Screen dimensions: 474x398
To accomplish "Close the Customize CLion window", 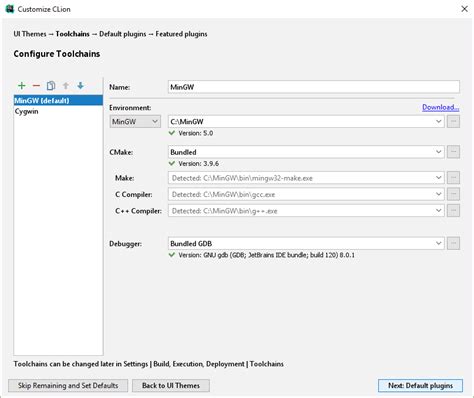I will [x=464, y=9].
